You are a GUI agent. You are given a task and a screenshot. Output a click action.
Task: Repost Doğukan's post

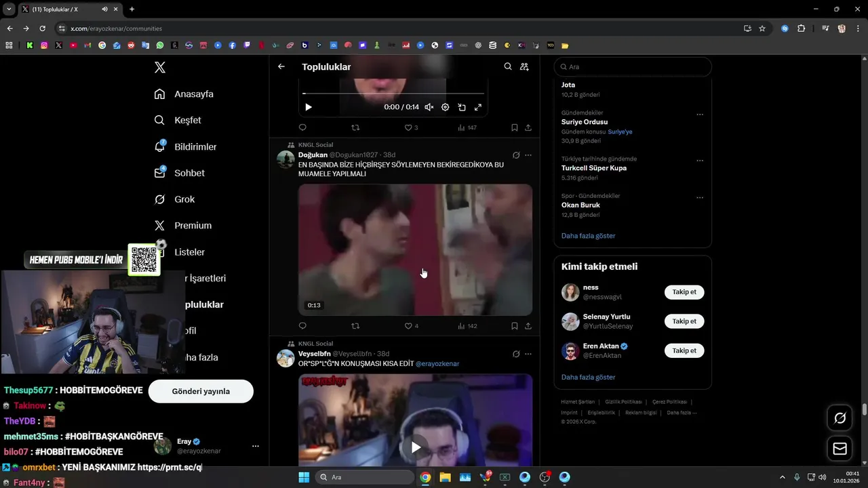355,326
